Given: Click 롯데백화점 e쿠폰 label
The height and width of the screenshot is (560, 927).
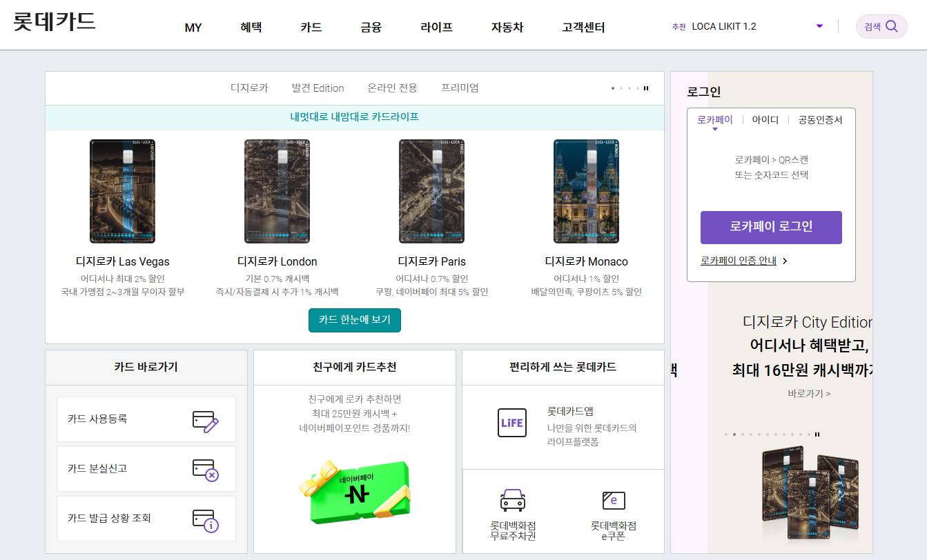Looking at the screenshot, I should [x=614, y=530].
